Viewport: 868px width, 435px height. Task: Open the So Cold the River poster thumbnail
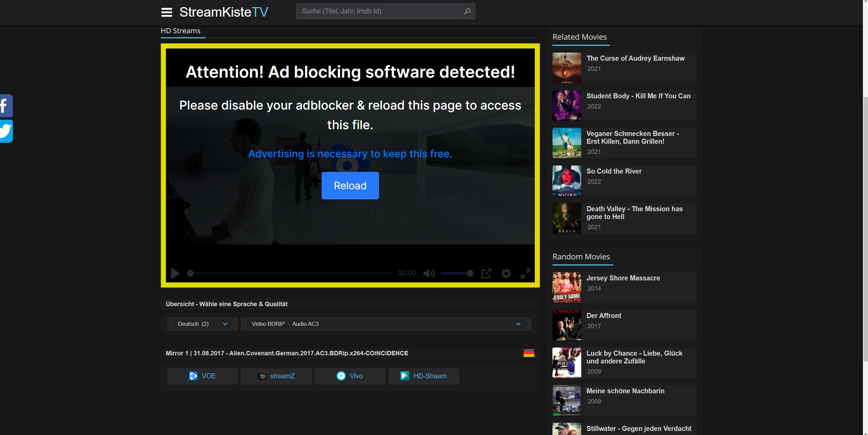(566, 181)
